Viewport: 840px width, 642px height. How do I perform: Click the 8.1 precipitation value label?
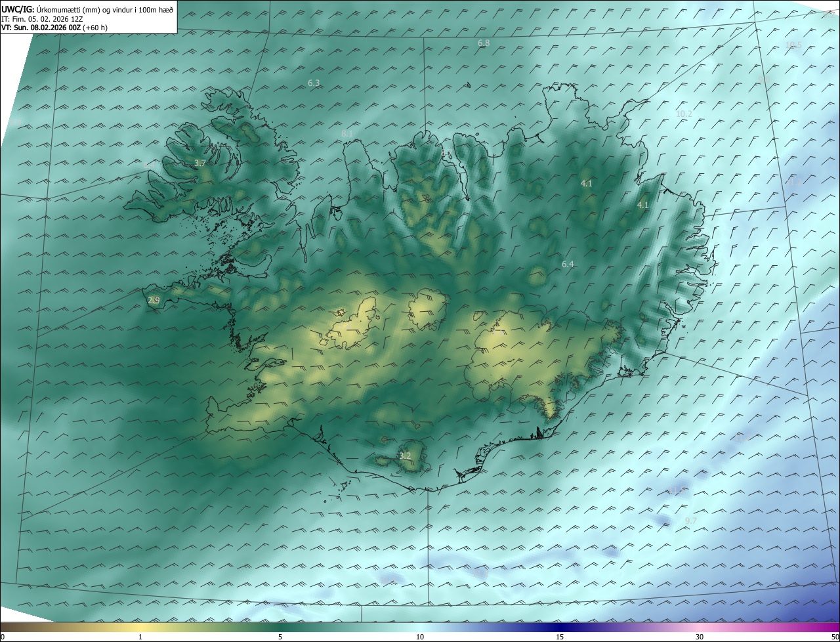tap(347, 133)
